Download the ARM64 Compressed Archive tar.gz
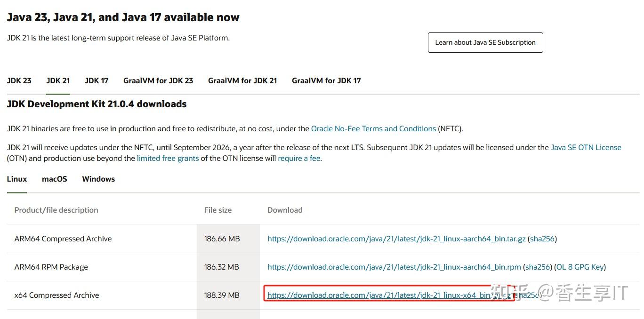The width and height of the screenshot is (644, 319). 396,239
